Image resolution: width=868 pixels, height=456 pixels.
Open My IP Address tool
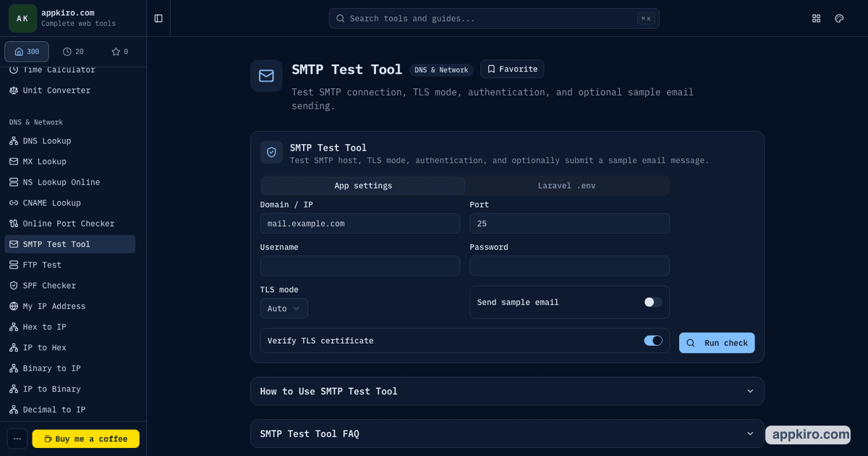(x=70, y=306)
